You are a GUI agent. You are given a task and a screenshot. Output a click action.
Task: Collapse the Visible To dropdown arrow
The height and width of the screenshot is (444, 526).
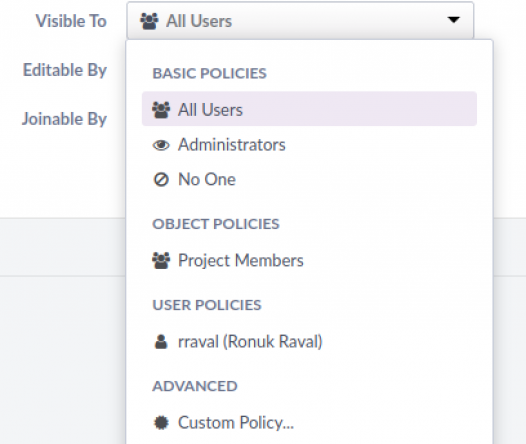[x=454, y=20]
